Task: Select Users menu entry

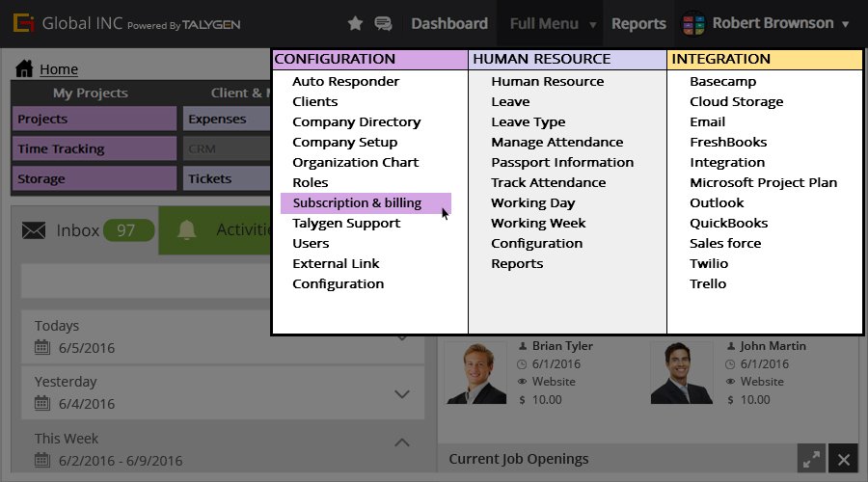Action: coord(311,244)
